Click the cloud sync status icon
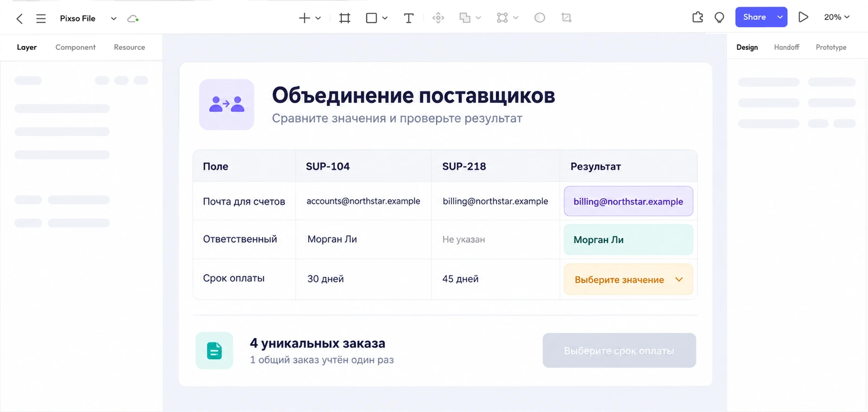This screenshot has height=412, width=868. [x=133, y=18]
